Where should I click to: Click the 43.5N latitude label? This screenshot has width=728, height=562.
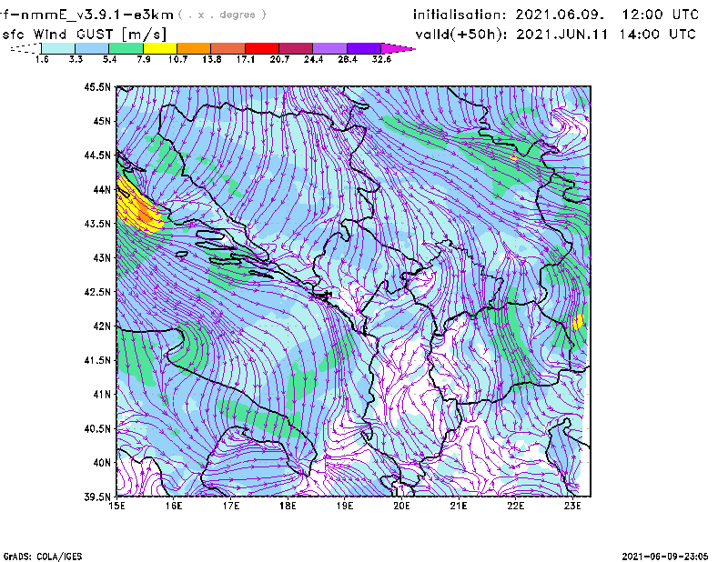[97, 224]
